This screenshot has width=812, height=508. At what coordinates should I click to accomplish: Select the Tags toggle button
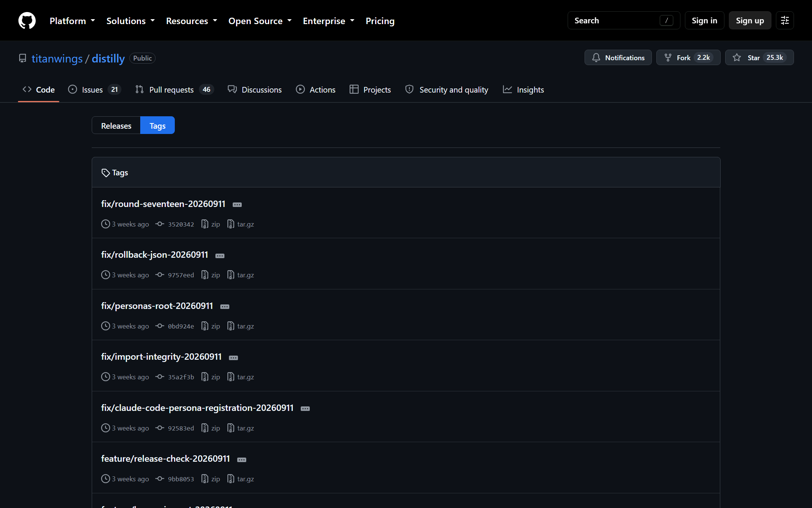(157, 125)
